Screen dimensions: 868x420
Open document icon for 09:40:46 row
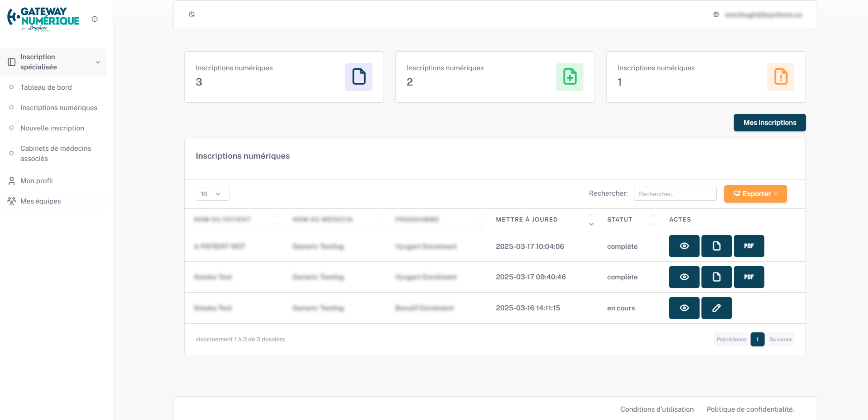(x=717, y=277)
